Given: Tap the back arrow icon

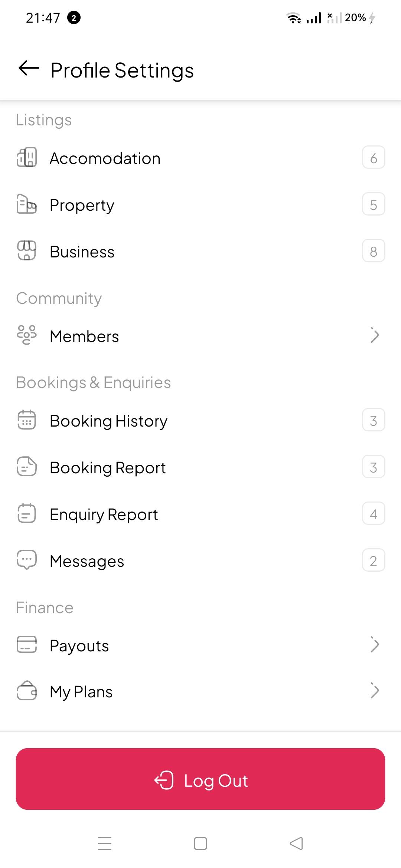Looking at the screenshot, I should [x=29, y=68].
